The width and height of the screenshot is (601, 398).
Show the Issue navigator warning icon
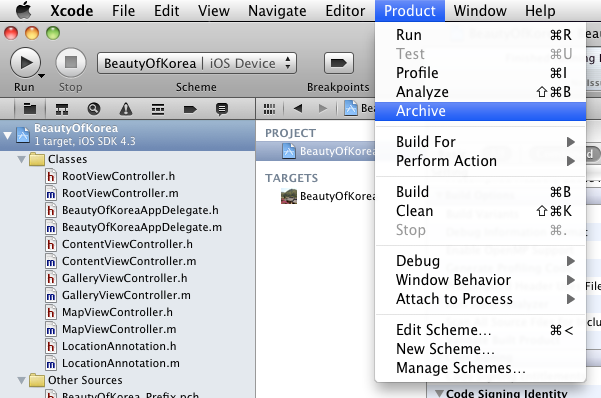tap(126, 109)
